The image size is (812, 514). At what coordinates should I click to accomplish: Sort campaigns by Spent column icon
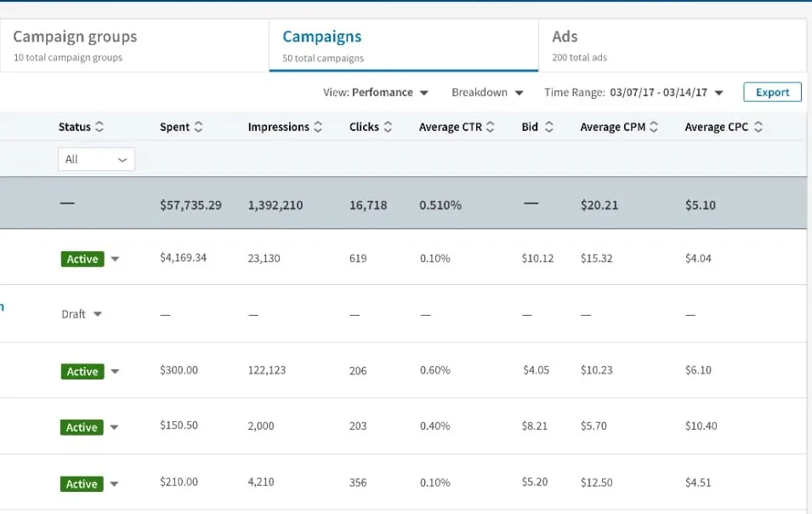point(199,128)
